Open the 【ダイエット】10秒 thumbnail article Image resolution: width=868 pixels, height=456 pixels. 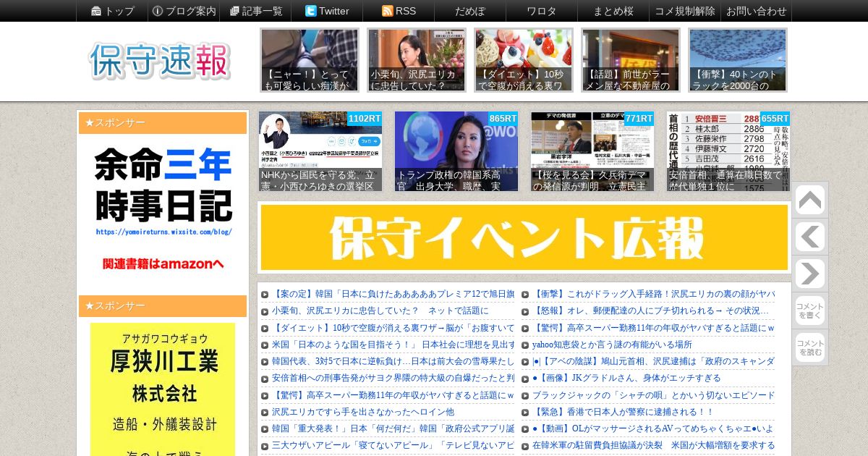pos(524,60)
